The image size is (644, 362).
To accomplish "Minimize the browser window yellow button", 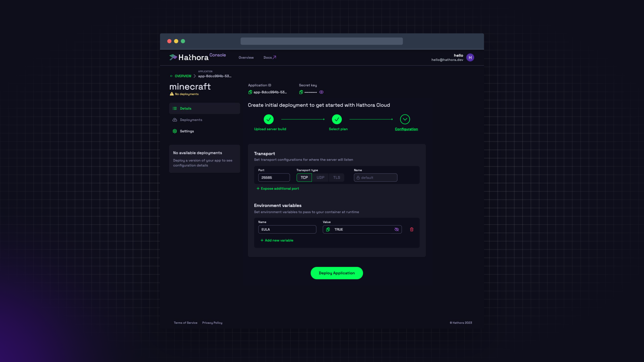I will click(x=176, y=41).
